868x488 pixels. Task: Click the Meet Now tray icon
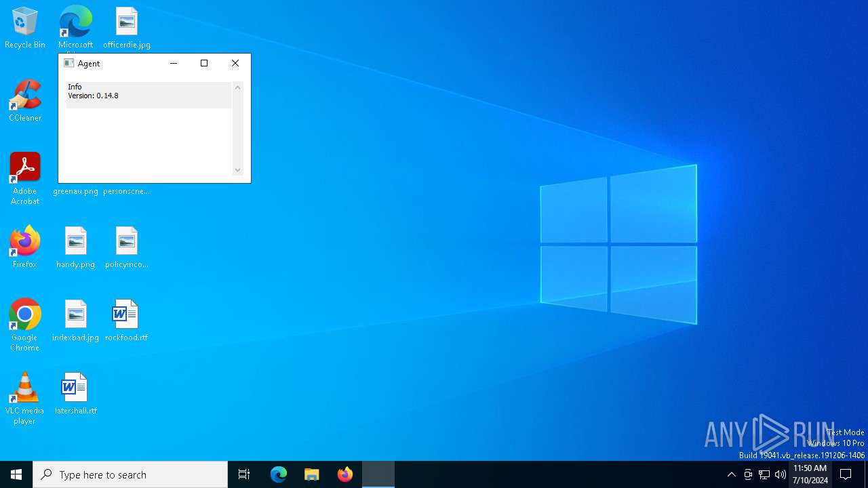click(x=748, y=474)
